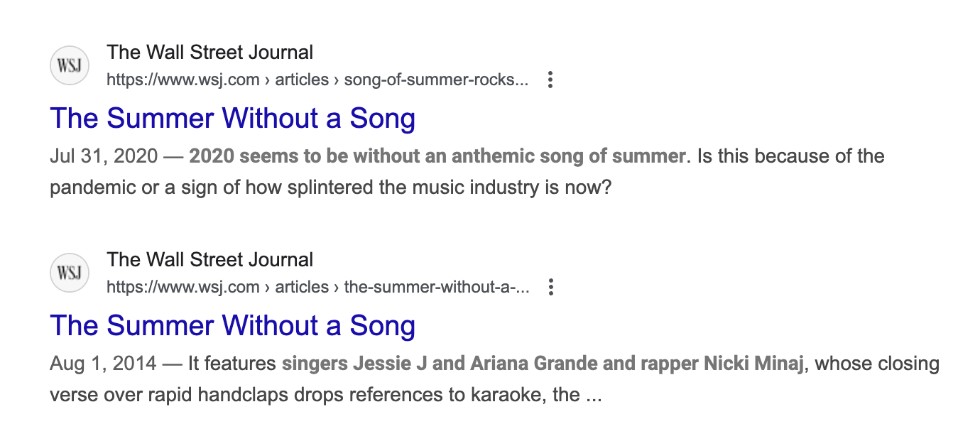The width and height of the screenshot is (980, 446).
Task: Click "The Wall Street Journal" name above the song-of-summer-rocks URL
Action: click(x=209, y=53)
